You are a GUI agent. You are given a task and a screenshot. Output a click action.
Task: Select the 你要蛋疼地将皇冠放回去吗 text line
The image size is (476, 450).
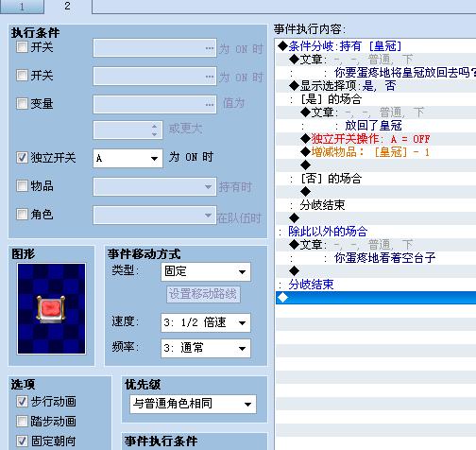(x=376, y=73)
